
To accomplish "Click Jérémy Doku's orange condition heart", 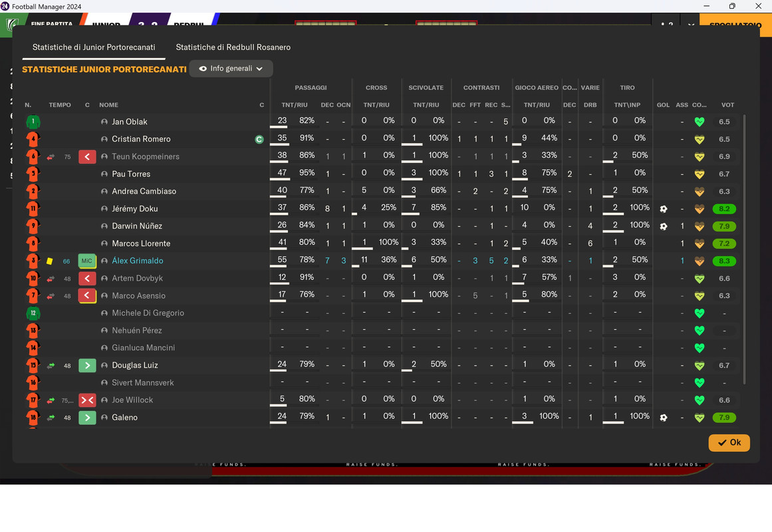I will point(699,209).
